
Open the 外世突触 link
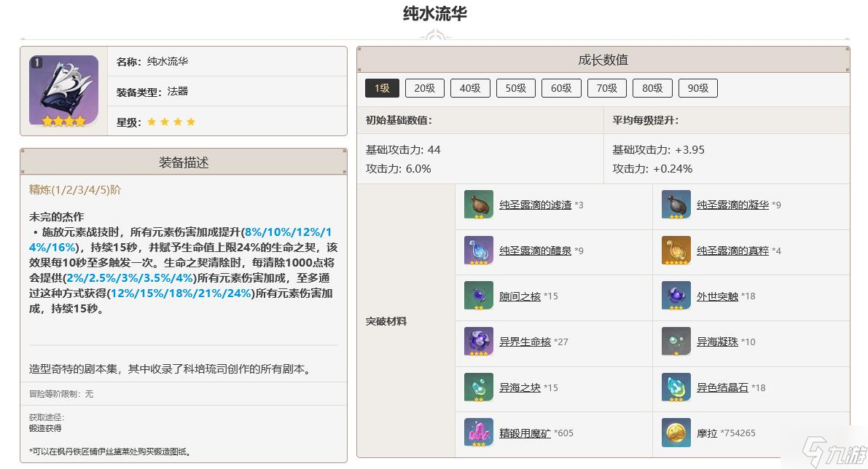click(717, 296)
